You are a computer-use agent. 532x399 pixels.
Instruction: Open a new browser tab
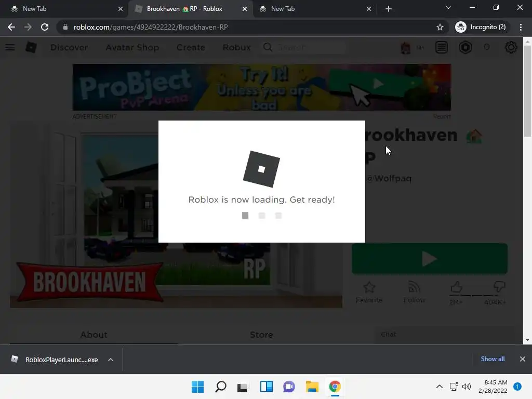[x=389, y=9]
